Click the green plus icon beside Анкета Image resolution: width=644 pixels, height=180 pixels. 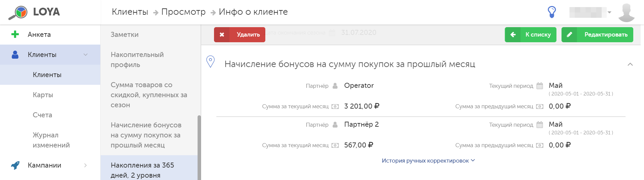(15, 34)
